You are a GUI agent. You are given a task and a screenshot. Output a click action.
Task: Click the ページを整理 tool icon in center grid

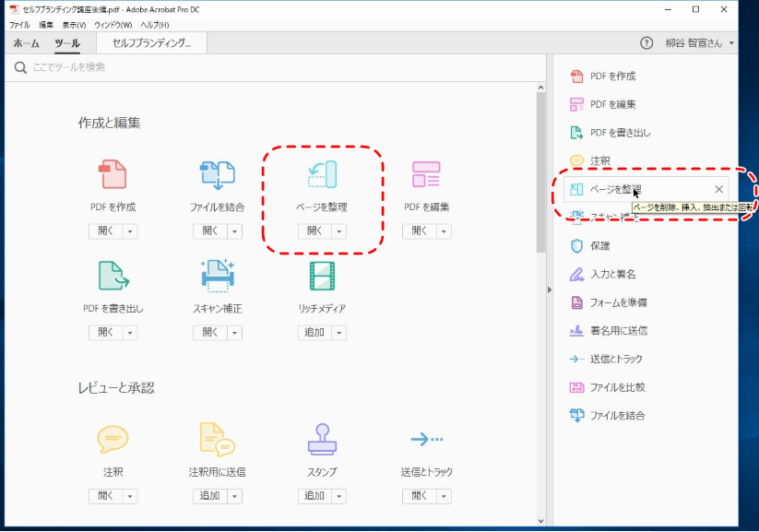322,174
